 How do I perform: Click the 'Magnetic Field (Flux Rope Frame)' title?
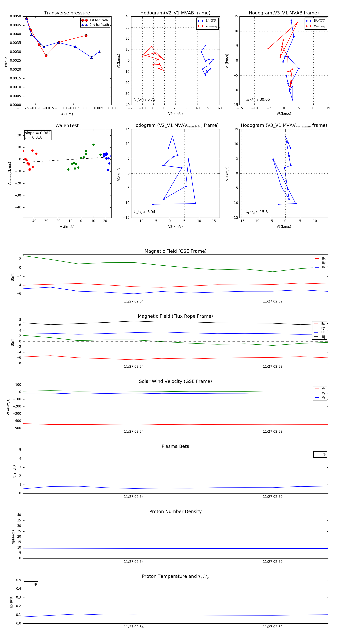coord(175,316)
